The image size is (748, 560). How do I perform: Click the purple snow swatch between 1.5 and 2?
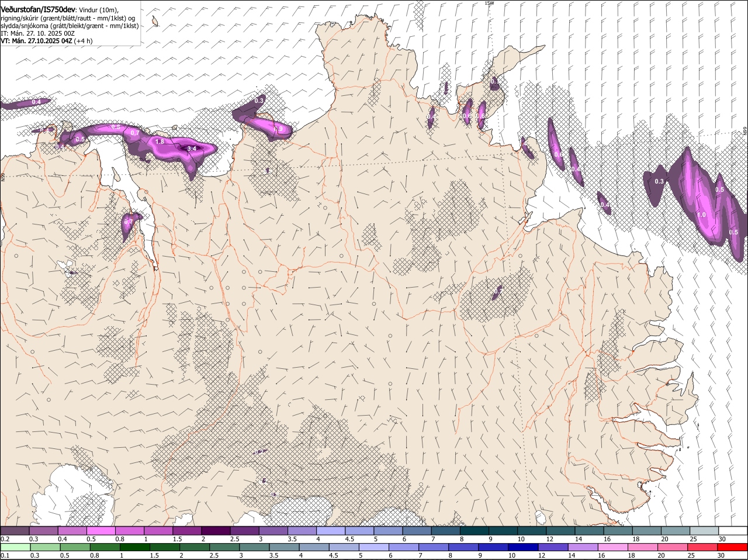click(187, 530)
